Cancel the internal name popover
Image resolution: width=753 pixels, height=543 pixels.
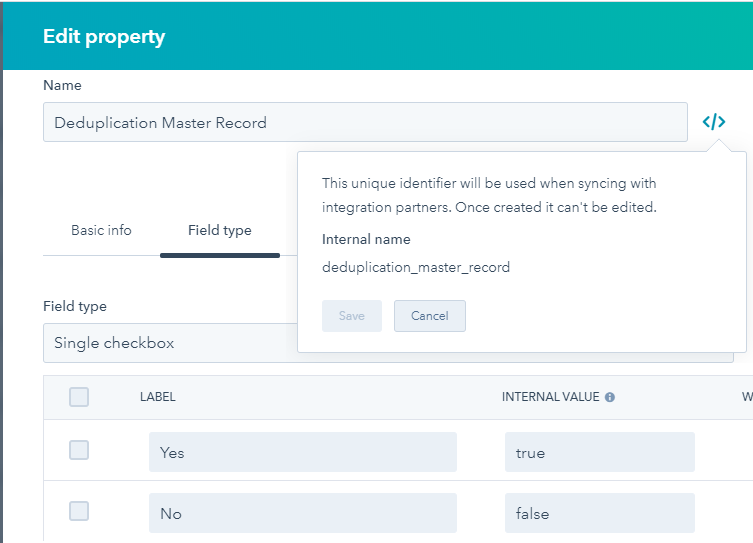(430, 316)
